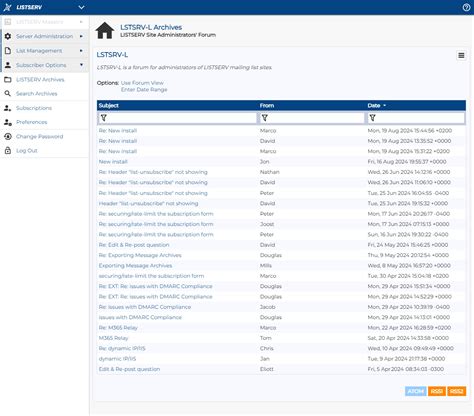Expand the List Management submenu arrow
Screen dimensions: 474x416
coord(81,51)
